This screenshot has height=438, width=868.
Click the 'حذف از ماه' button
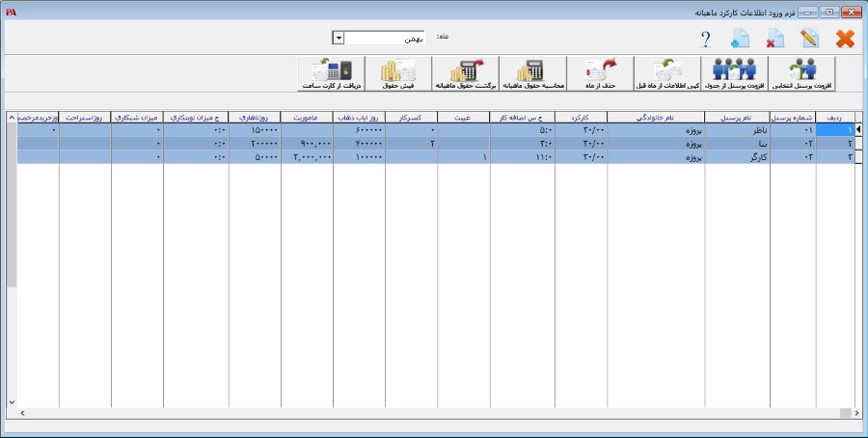coord(600,73)
